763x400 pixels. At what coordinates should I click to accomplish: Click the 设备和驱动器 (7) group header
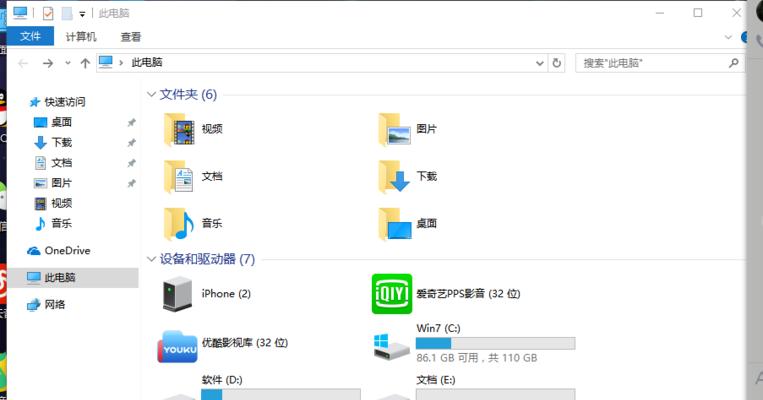click(x=207, y=259)
